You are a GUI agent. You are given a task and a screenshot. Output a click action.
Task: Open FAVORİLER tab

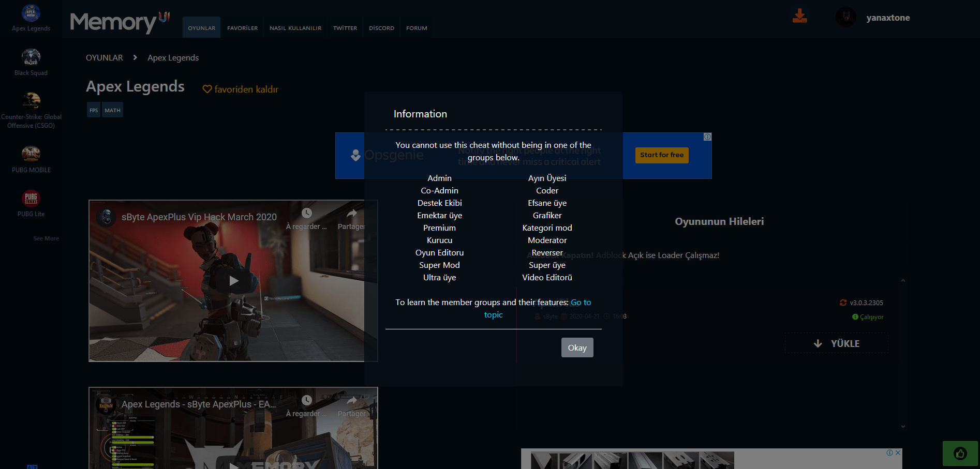click(243, 28)
